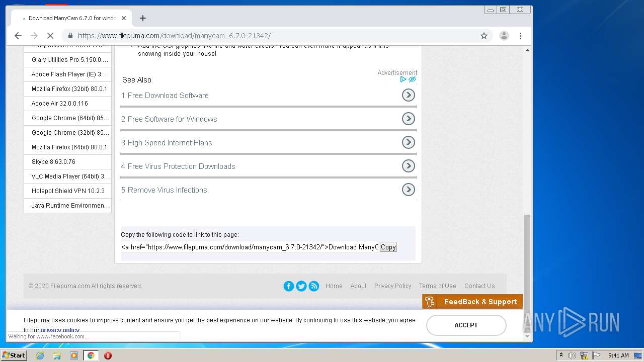
Task: Open the Windows Start menu
Action: (14, 355)
